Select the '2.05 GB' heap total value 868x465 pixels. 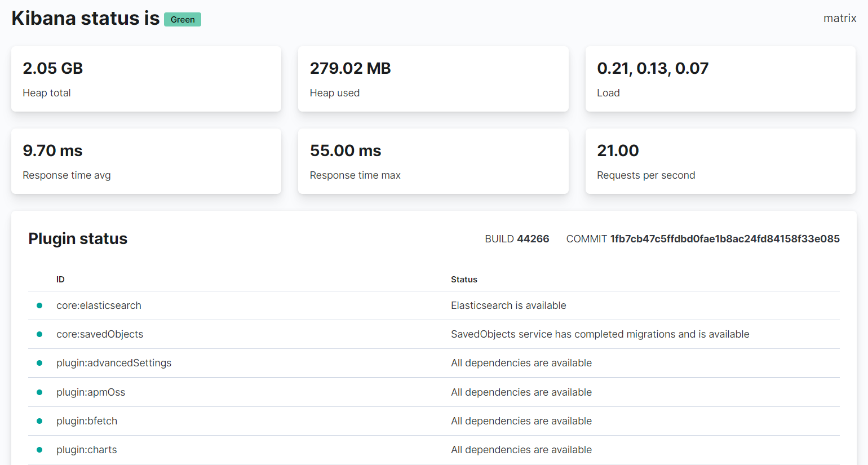(53, 68)
